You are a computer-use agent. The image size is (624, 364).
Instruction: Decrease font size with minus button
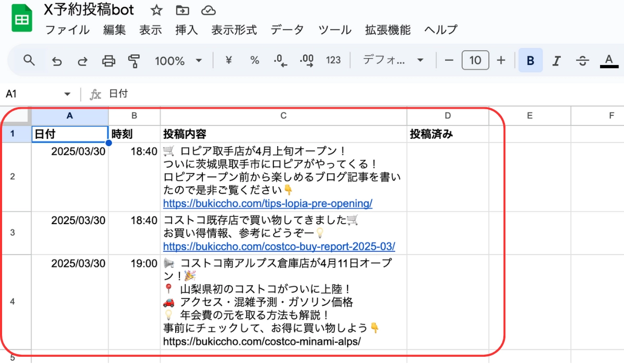(449, 60)
